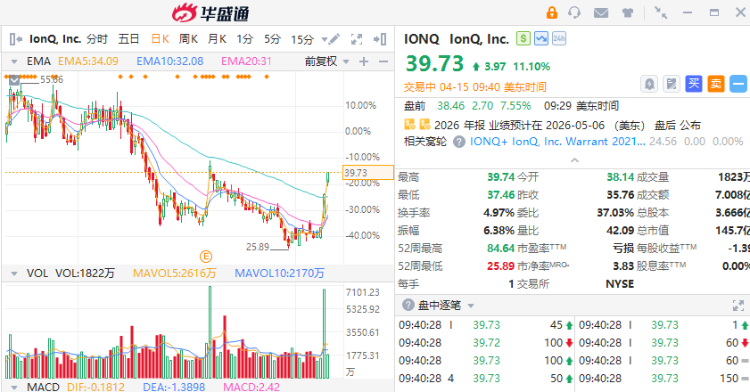Open help icon beside 相关窝轮

(459, 142)
